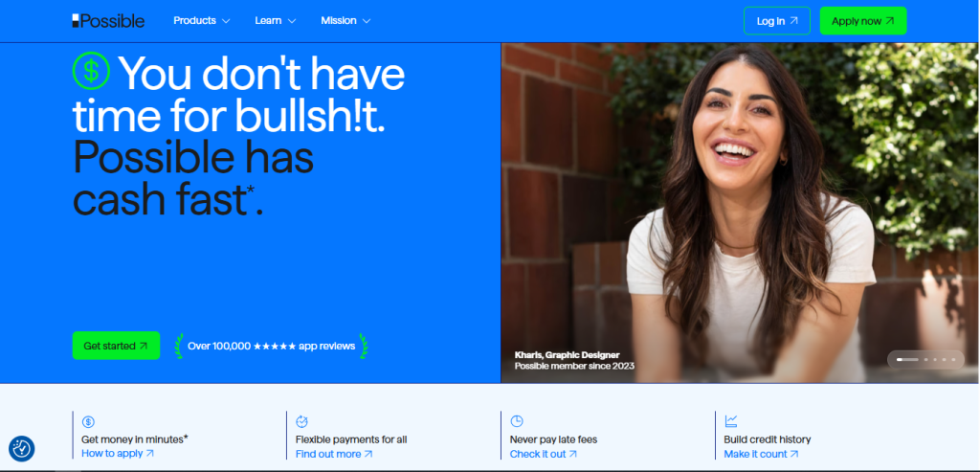This screenshot has width=980, height=472.
Task: Open the cookie consent badge icon
Action: pos(22,449)
